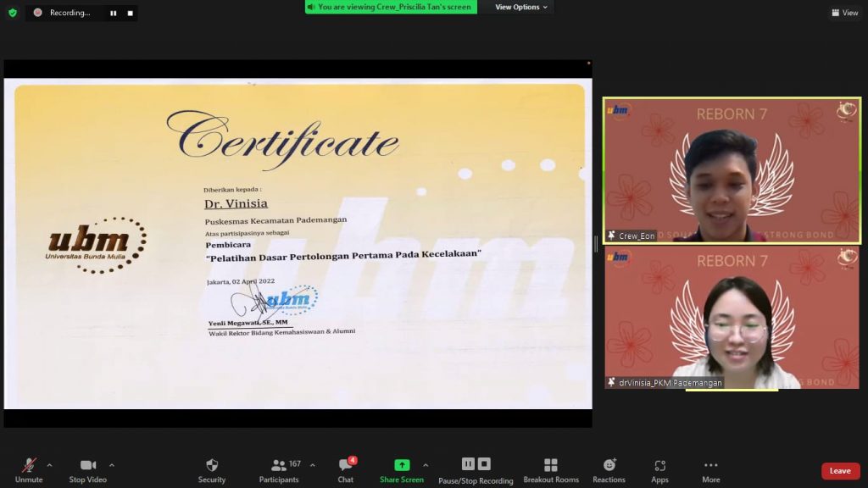
Task: Click the pin icon on Crew_Eon tile
Action: pos(611,236)
